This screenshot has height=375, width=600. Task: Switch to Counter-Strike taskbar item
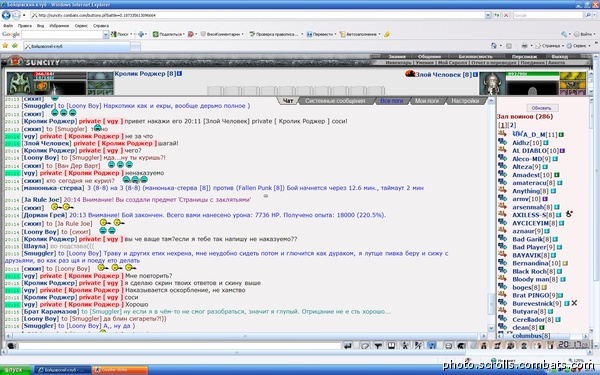click(119, 370)
